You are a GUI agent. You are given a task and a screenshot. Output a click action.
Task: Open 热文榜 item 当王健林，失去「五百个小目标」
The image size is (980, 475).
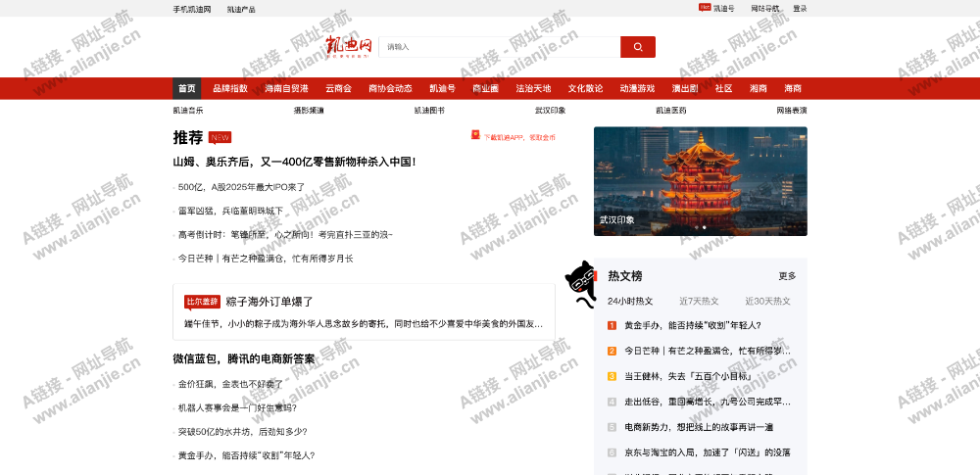pos(688,376)
